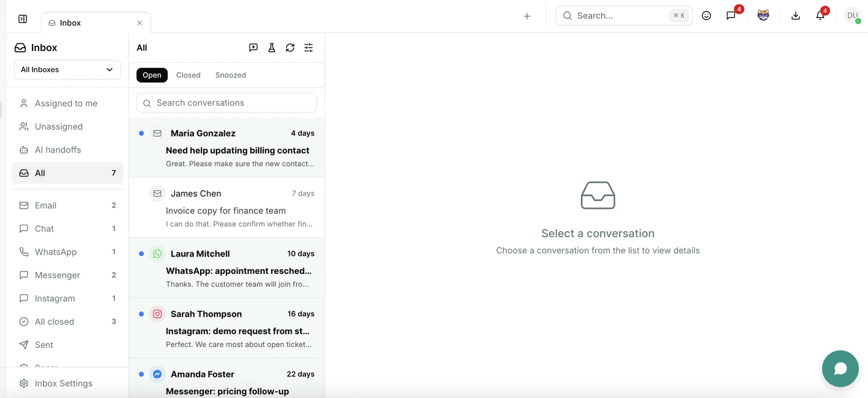Select the All inbox view
The image size is (868, 398).
[68, 173]
